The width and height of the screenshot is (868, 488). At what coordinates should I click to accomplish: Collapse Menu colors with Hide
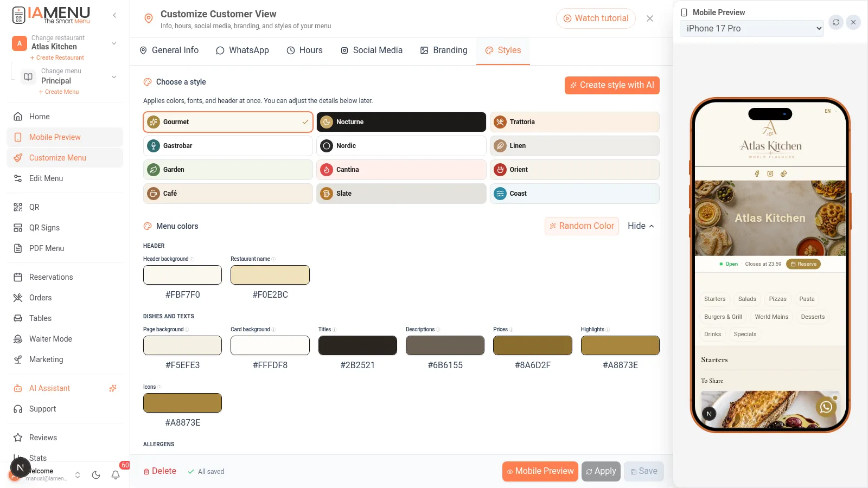pyautogui.click(x=641, y=226)
